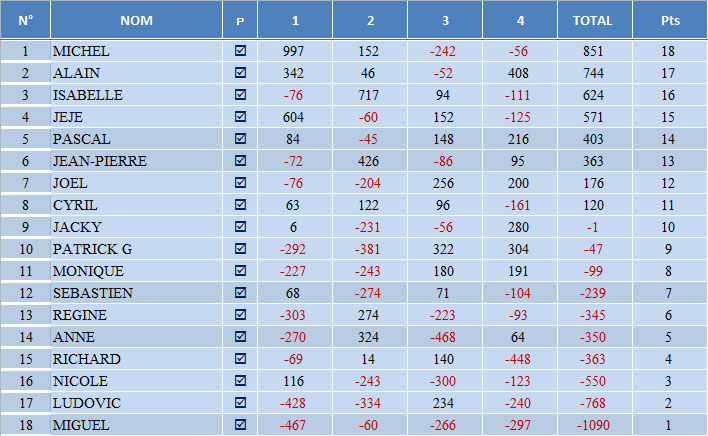
Task: Click MIGUEL's total of -1090
Action: point(594,425)
